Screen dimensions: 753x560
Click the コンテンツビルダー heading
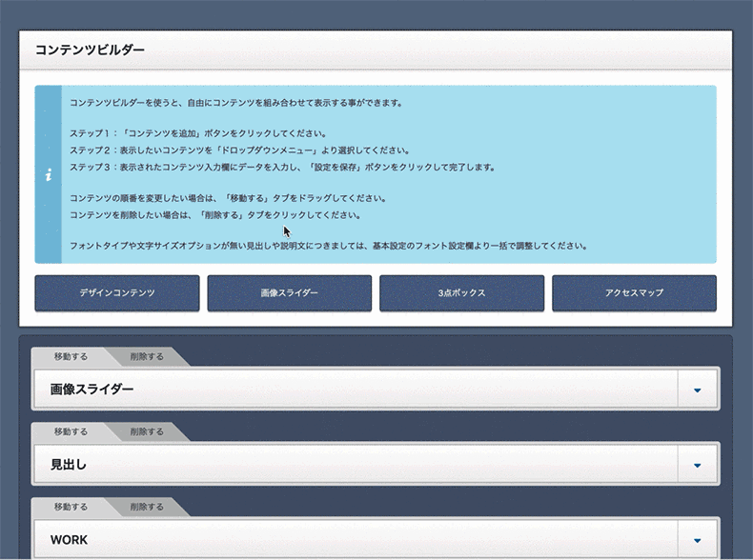click(90, 50)
